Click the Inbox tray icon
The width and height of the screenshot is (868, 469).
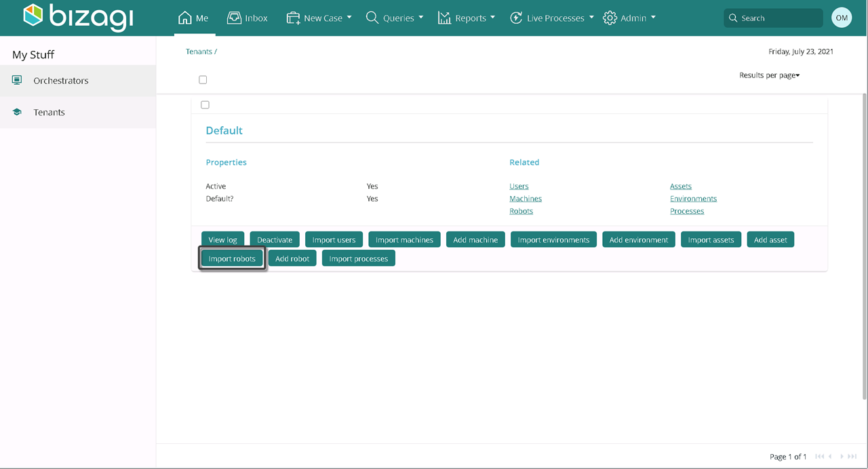(x=234, y=18)
